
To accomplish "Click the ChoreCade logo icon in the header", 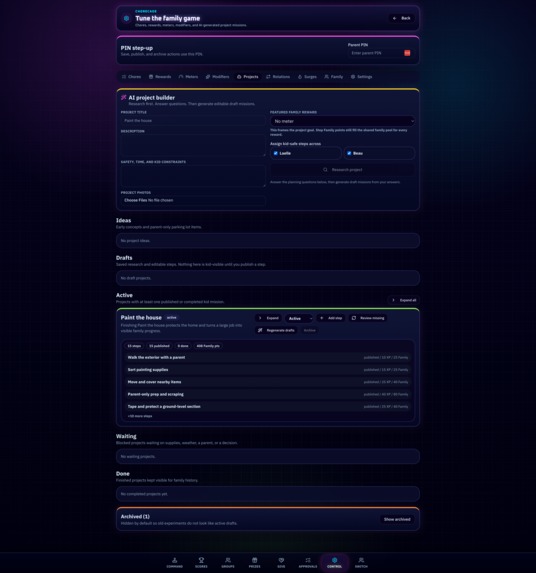I will [126, 18].
